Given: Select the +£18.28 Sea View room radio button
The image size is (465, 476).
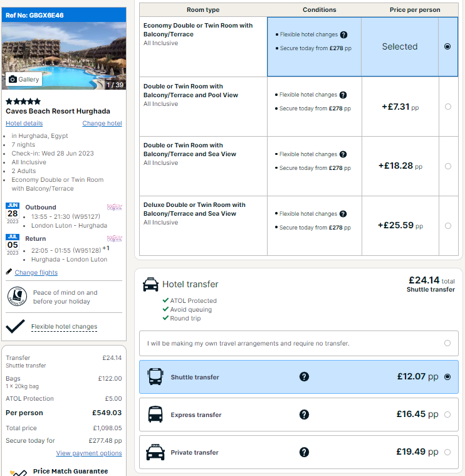Looking at the screenshot, I should tap(448, 166).
